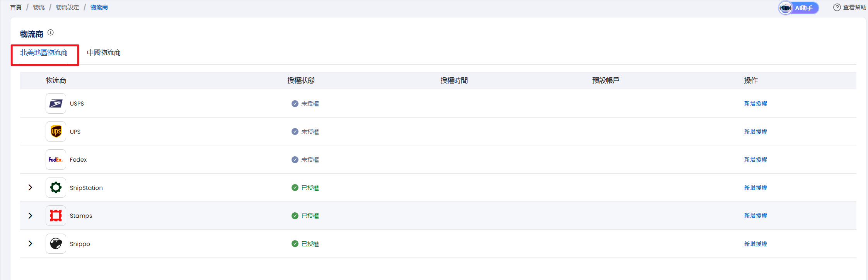
Task: Click the ShipStation gear logo
Action: (x=56, y=188)
